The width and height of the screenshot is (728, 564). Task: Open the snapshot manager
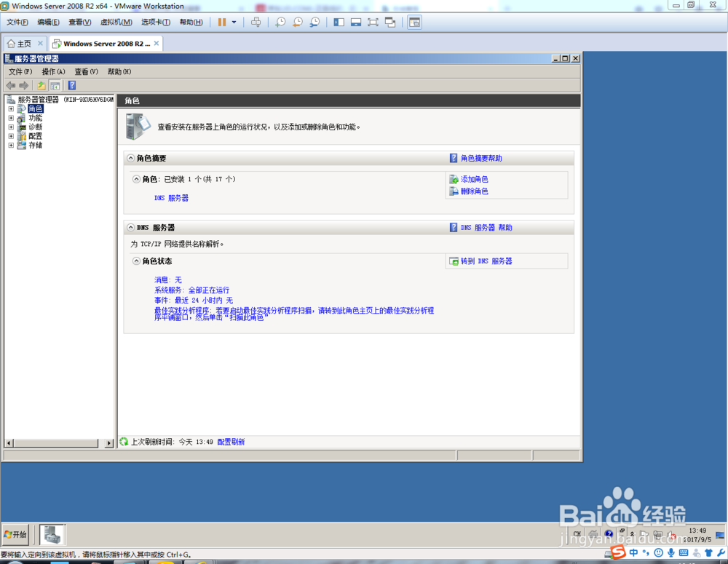pyautogui.click(x=314, y=23)
